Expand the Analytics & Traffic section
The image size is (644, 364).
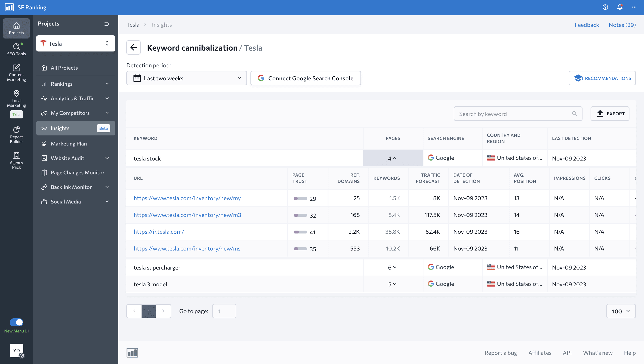[x=76, y=98]
